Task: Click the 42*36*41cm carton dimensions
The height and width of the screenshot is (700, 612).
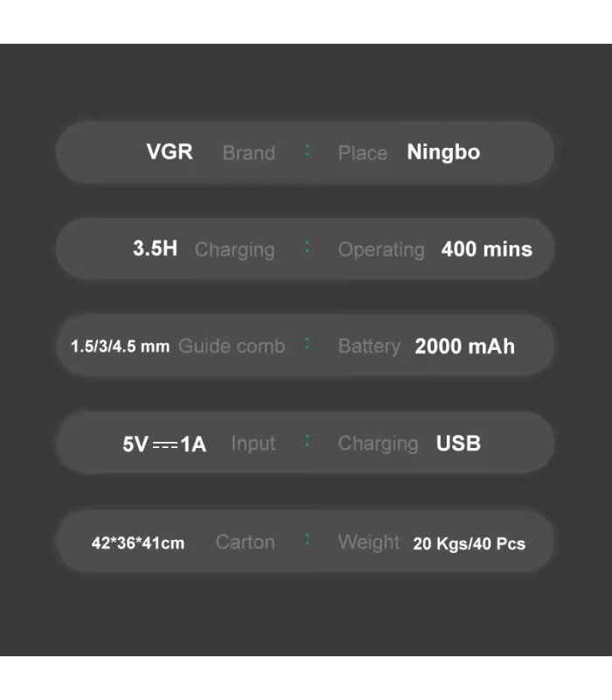Action: click(138, 543)
